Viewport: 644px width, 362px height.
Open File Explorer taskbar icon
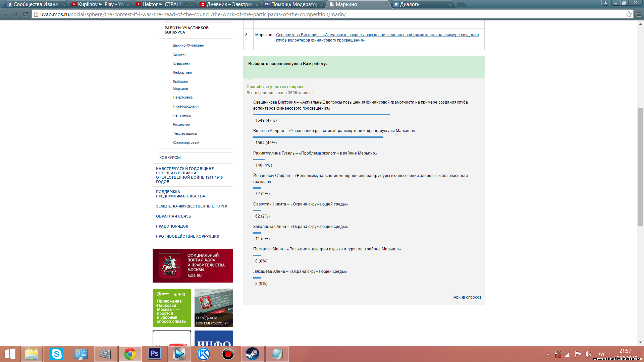pyautogui.click(x=32, y=354)
